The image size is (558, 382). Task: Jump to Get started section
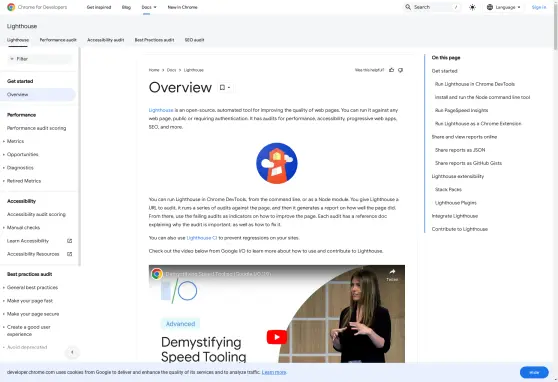(x=444, y=71)
